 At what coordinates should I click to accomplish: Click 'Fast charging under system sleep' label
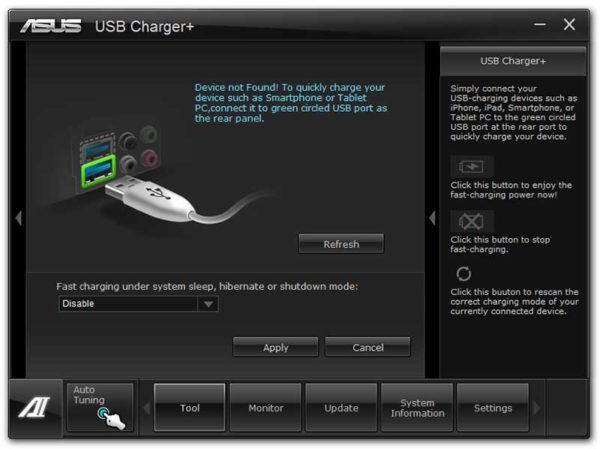click(x=207, y=286)
